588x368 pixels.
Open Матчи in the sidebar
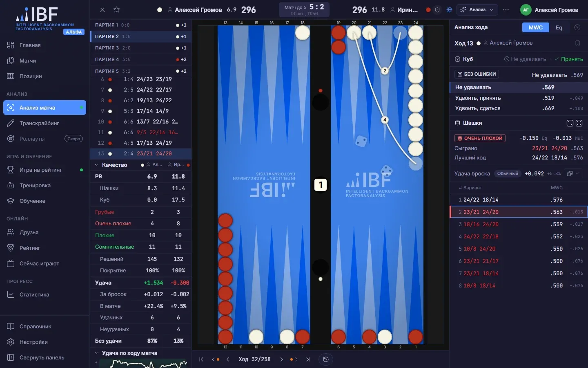45,61
